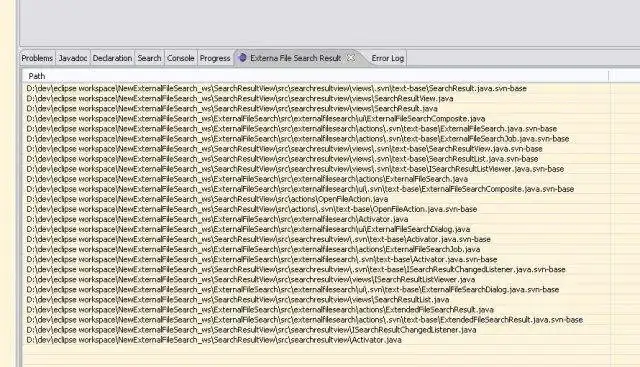Open the Error Log tab
640x367 pixels.
(388, 58)
